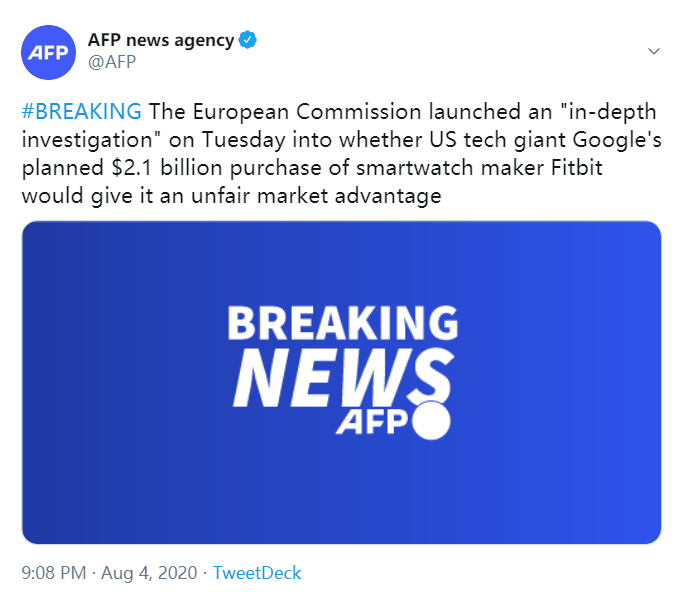The width and height of the screenshot is (693, 592).
Task: Click the AFP logo inside the banner
Action: pyautogui.click(x=371, y=423)
